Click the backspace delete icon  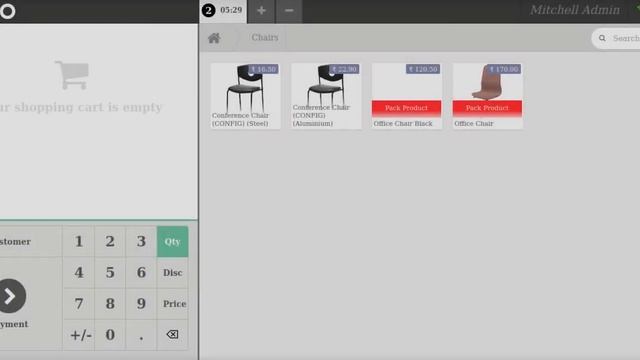[172, 335]
